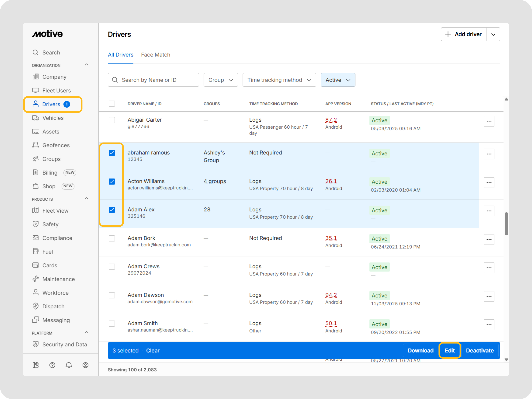532x399 pixels.
Task: Toggle the select-all checkbox in the table header
Action: click(x=112, y=104)
